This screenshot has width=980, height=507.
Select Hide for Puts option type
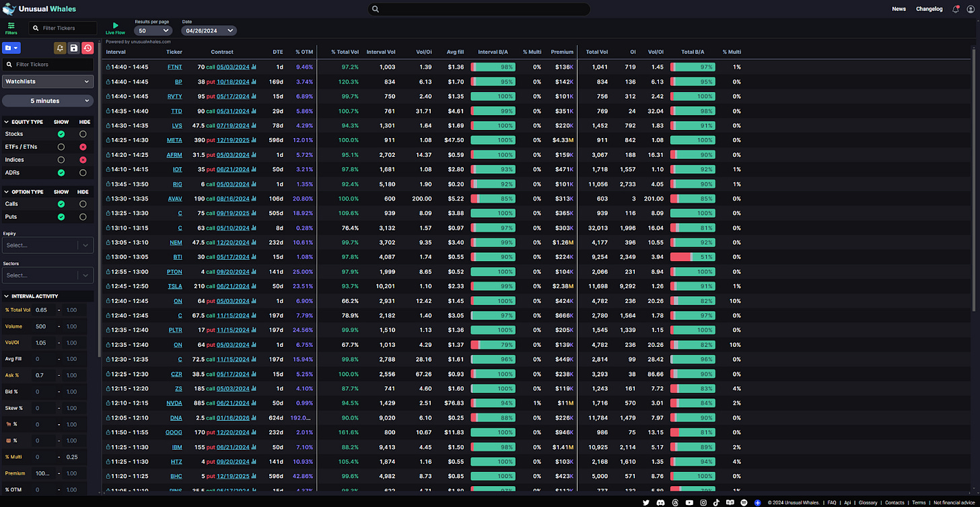[83, 217]
